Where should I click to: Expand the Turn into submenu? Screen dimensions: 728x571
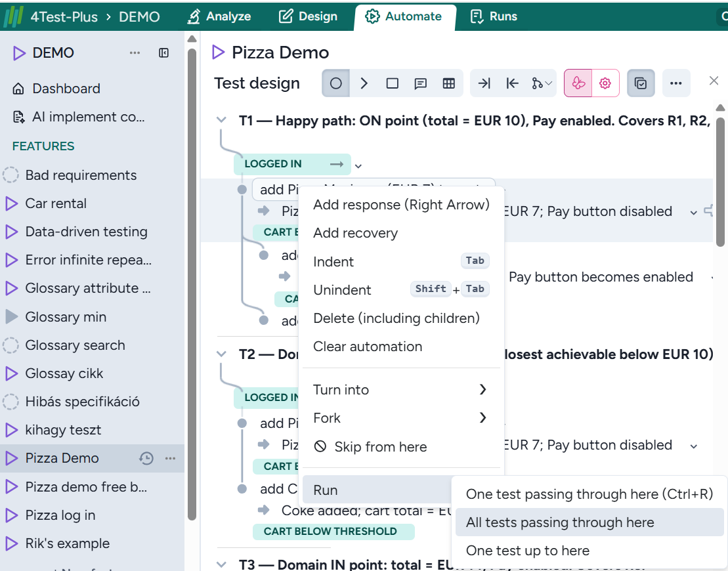(x=401, y=390)
